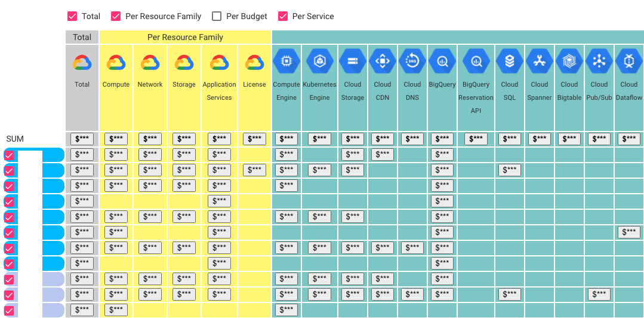
Task: Select the Cloud Spanner service icon
Action: point(540,61)
